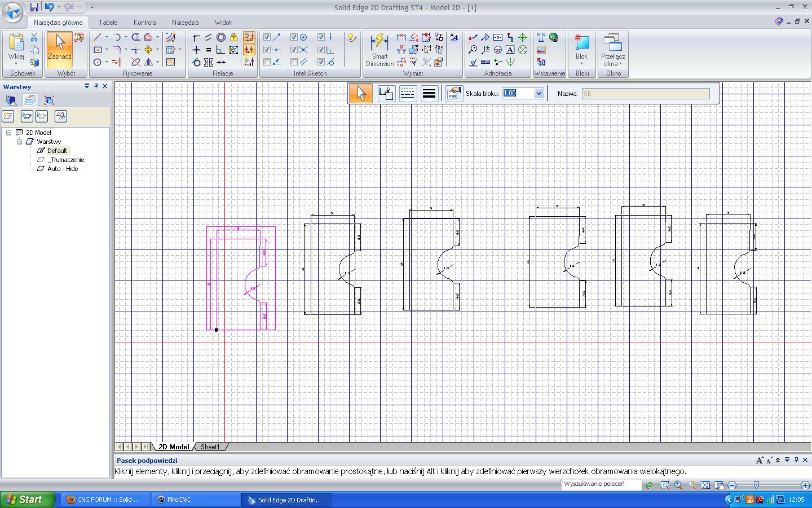812x508 pixels.
Task: Expand the Line tool dropdown arrow
Action: pos(107,37)
